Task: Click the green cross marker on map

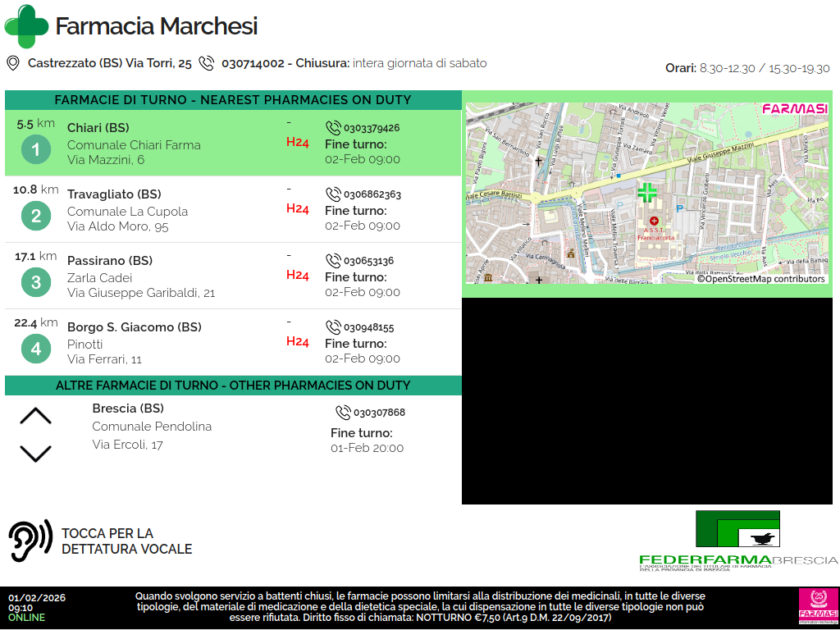Action: pos(647,194)
